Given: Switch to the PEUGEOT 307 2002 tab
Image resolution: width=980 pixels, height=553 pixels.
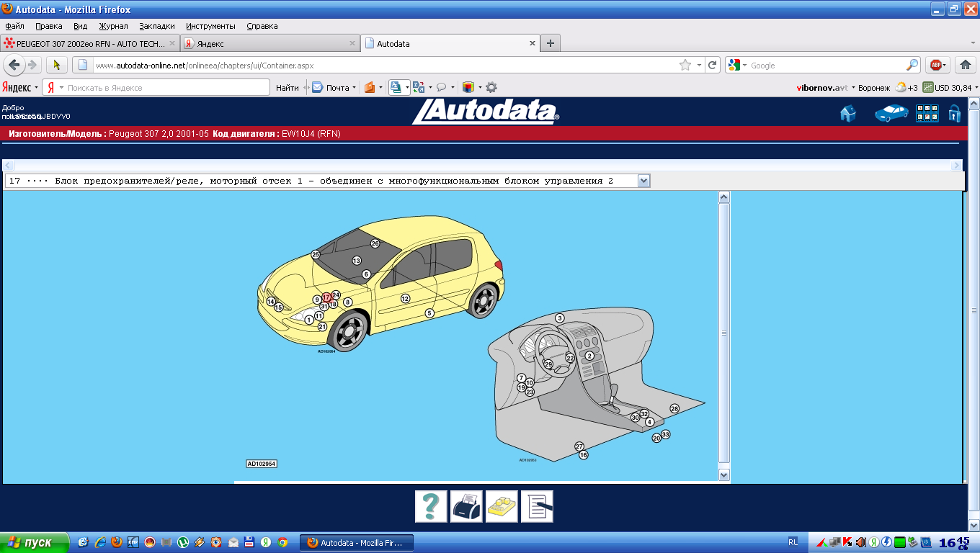Looking at the screenshot, I should point(90,43).
